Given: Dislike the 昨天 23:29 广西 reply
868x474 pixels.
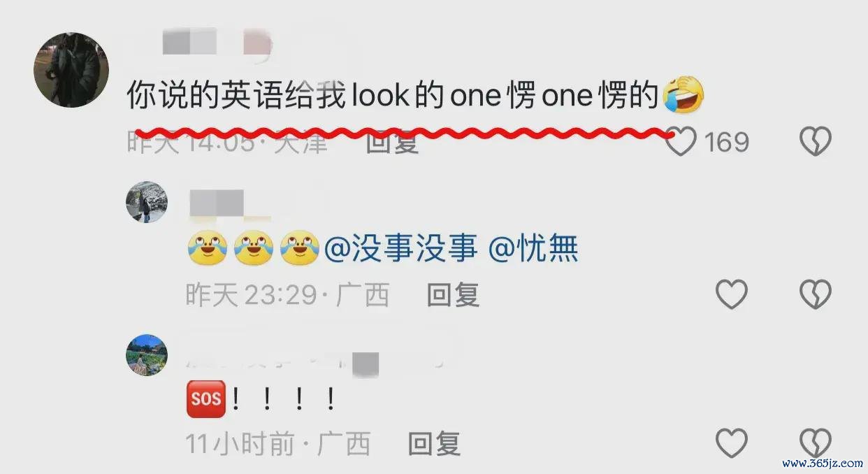Looking at the screenshot, I should click(815, 295).
